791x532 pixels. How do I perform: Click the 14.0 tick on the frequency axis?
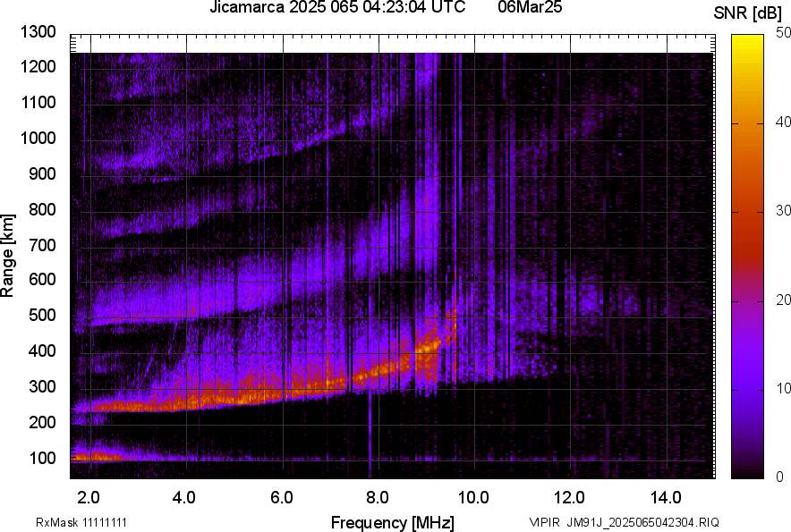[x=667, y=496]
